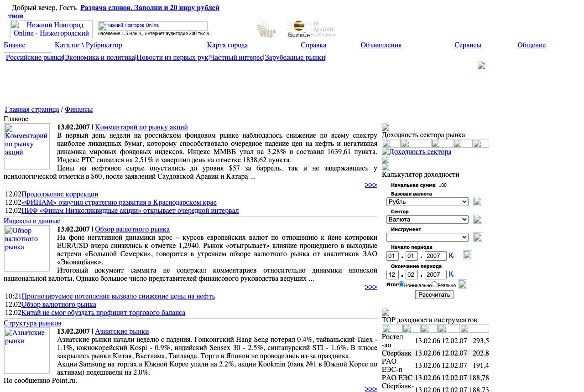
Task: Open 13.02.2007 Обзор валютного рынка headline
Action: (132, 229)
